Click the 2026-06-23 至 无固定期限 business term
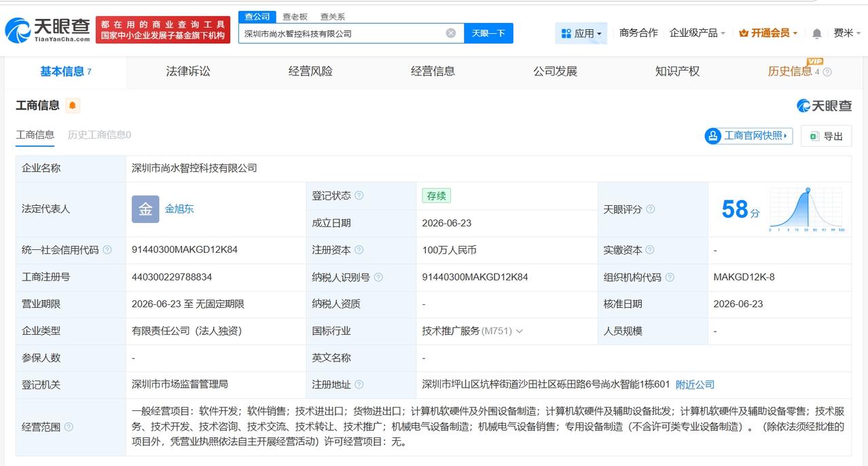 188,304
